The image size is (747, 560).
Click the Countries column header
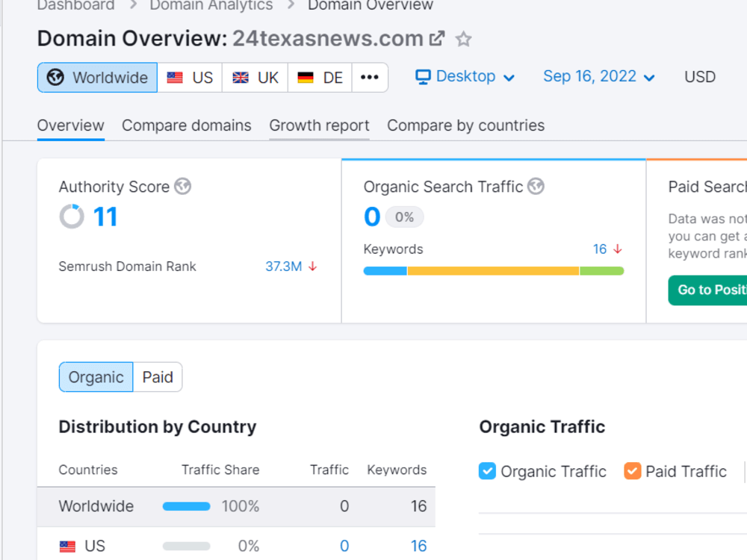tap(88, 470)
